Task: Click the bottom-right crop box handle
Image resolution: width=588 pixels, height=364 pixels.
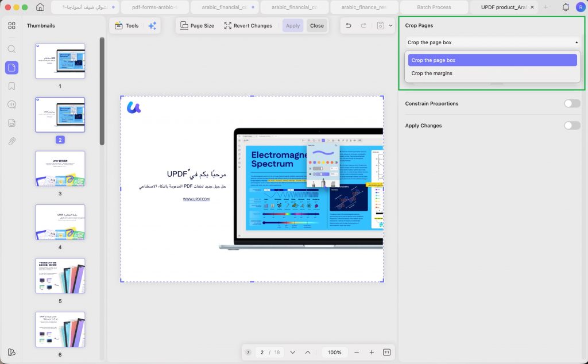Action: [383, 281]
